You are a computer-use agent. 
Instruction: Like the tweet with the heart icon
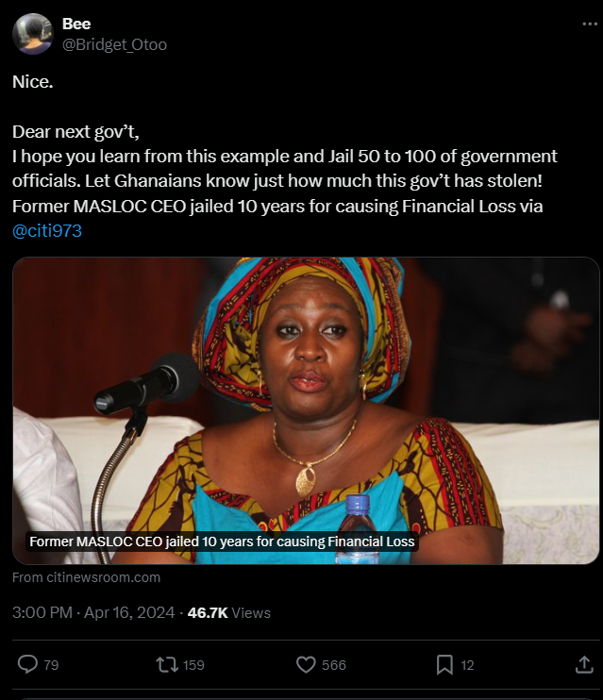pyautogui.click(x=306, y=664)
